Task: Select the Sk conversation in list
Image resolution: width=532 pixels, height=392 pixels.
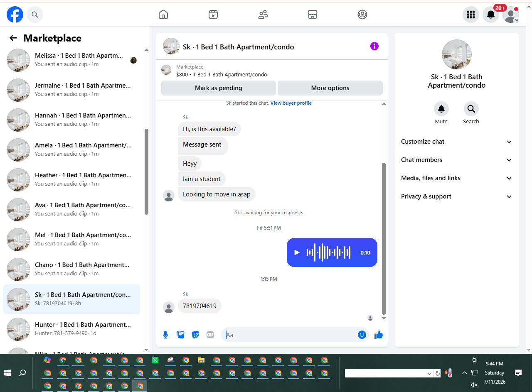Action: click(71, 299)
